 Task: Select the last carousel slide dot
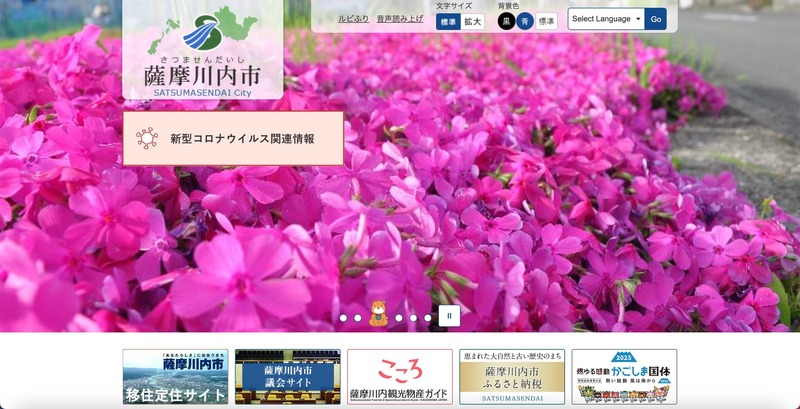[x=428, y=318]
